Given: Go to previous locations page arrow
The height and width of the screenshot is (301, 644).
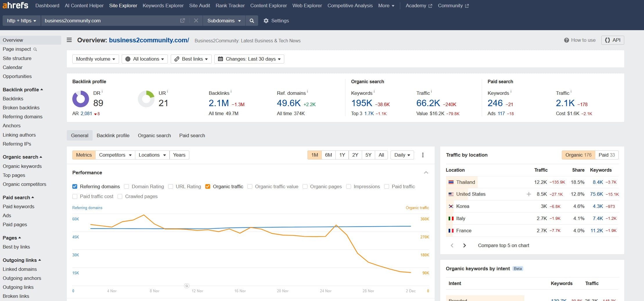Looking at the screenshot, I should [452, 245].
